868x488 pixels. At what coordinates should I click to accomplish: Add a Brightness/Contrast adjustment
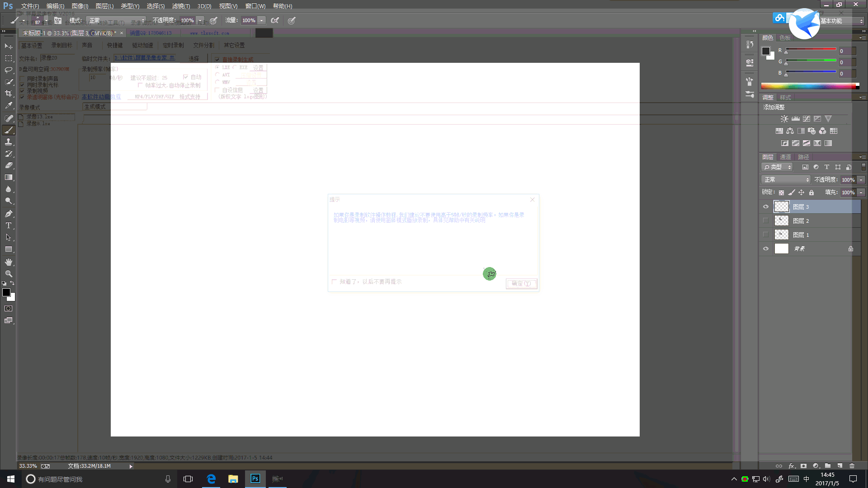click(x=784, y=119)
